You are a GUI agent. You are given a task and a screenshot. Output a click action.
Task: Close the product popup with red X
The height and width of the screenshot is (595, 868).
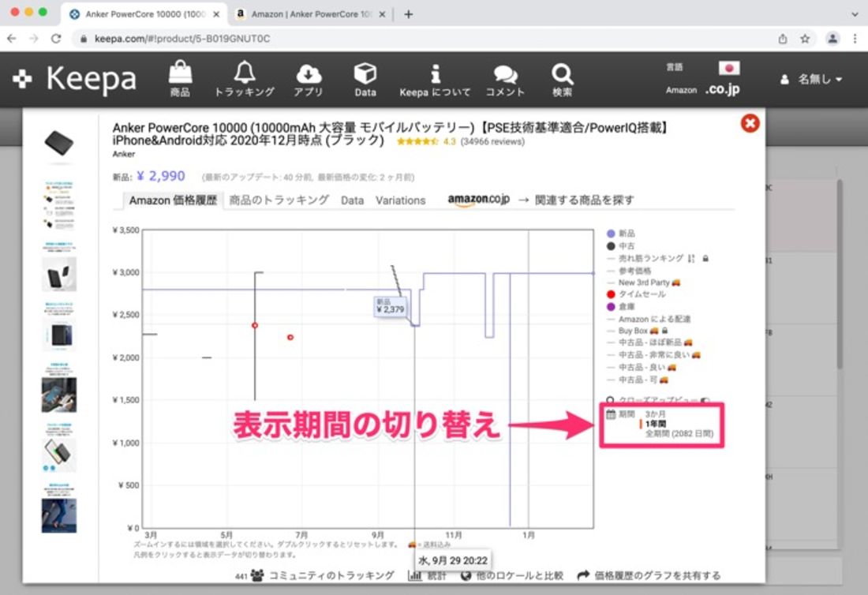750,123
